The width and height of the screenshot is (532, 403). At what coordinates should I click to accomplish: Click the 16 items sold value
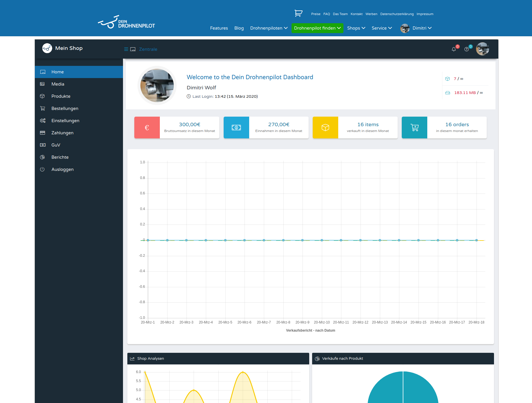[x=368, y=124]
